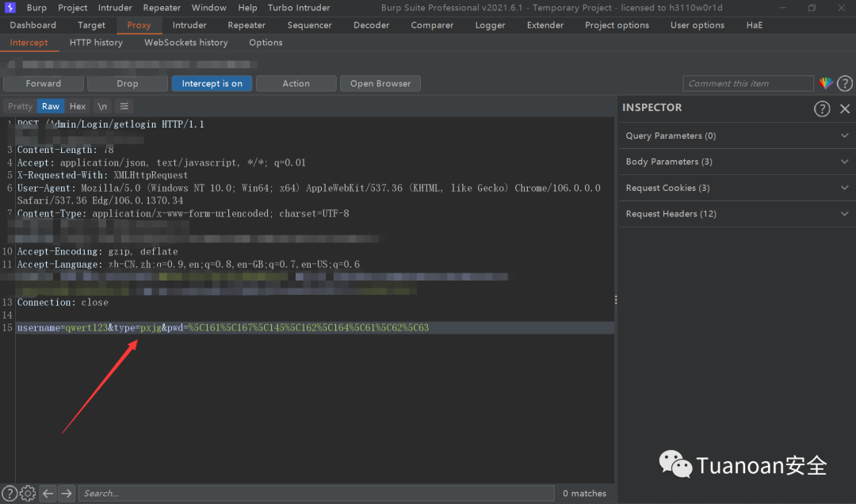Switch to the Decoder tab
856x504 pixels.
(x=371, y=25)
